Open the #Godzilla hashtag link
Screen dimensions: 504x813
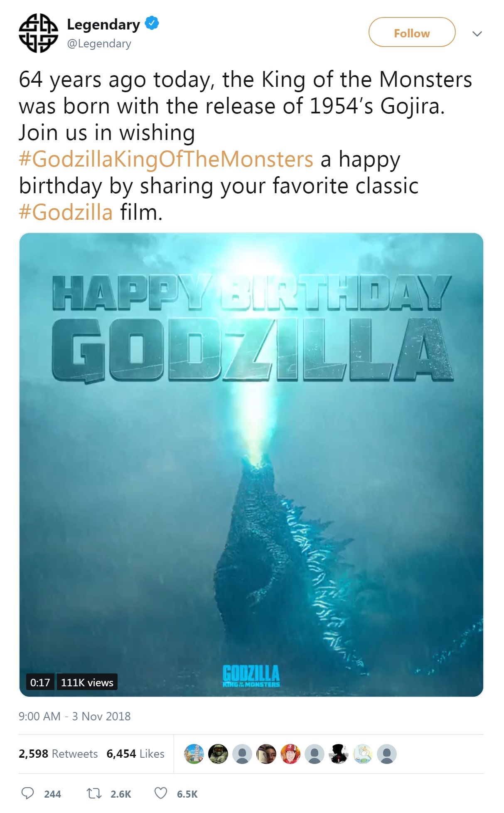tap(66, 212)
